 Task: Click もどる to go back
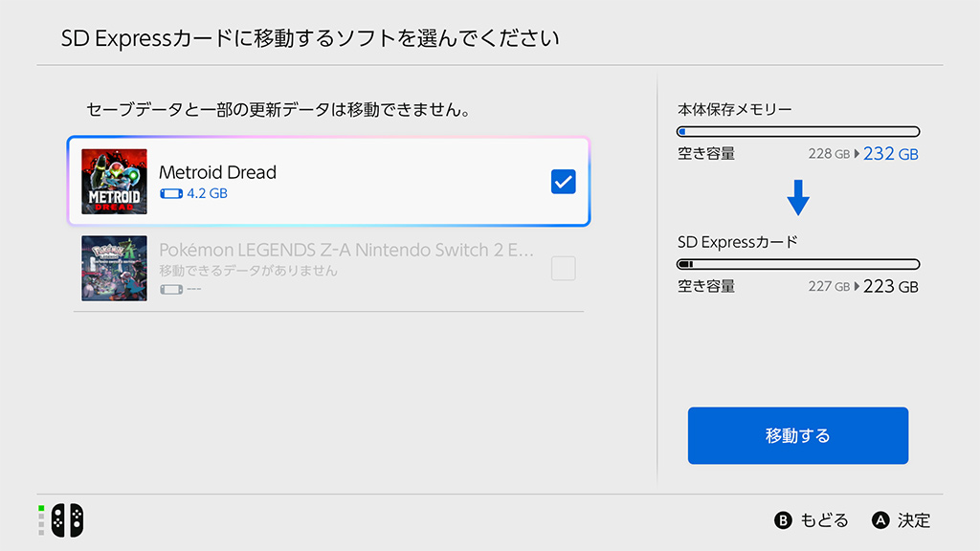pyautogui.click(x=812, y=520)
